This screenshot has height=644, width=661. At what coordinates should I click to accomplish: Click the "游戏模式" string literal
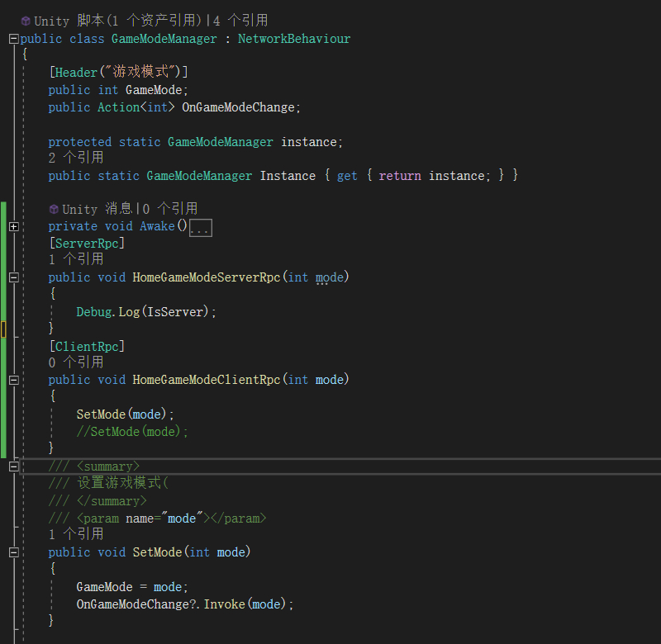(x=140, y=72)
